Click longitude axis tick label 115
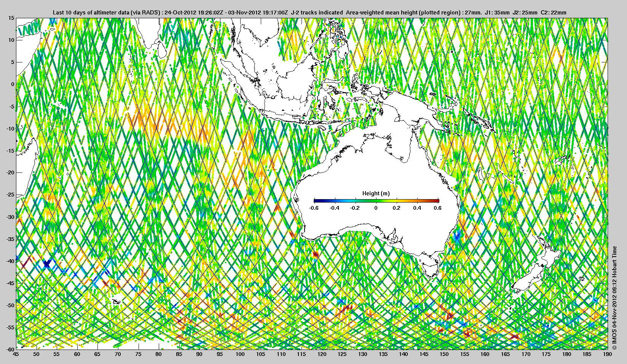Screen dimensions: 627x364 tap(302, 354)
